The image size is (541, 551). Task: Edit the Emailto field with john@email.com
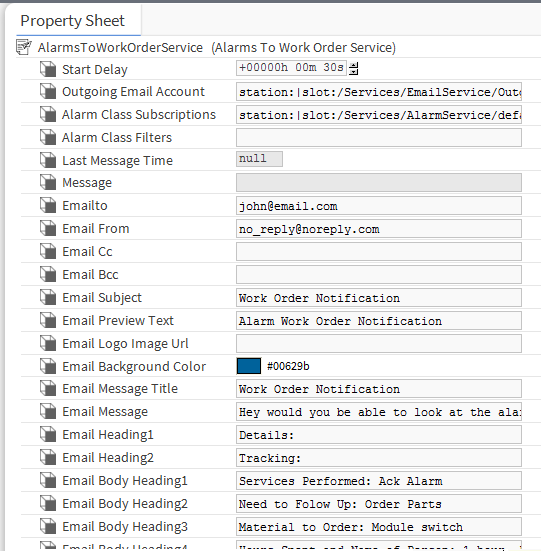point(379,206)
